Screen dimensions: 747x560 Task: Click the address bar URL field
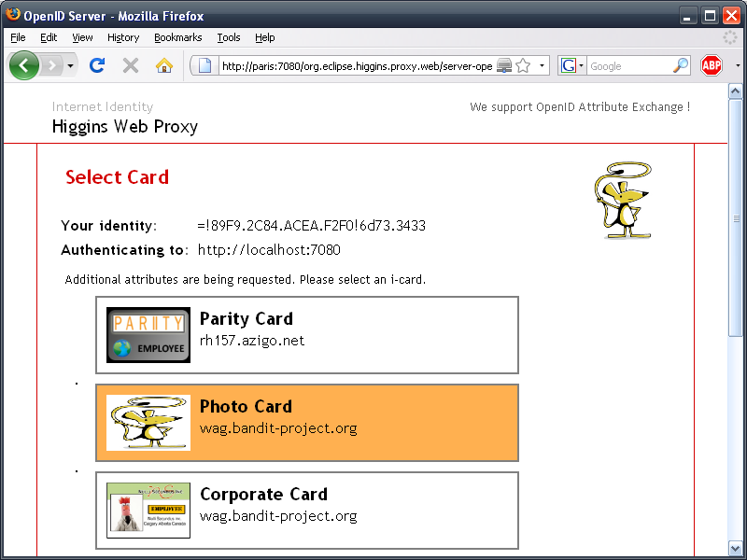358,65
